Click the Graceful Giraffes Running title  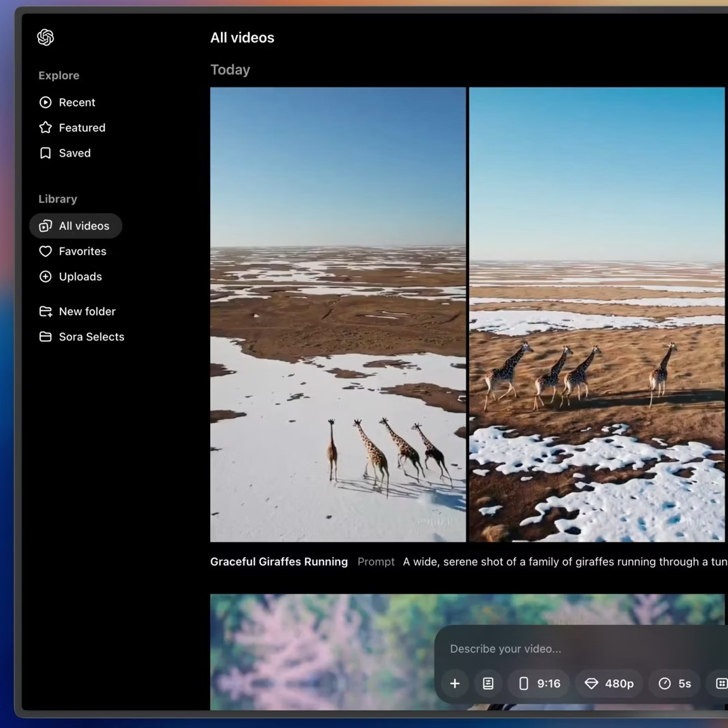279,561
